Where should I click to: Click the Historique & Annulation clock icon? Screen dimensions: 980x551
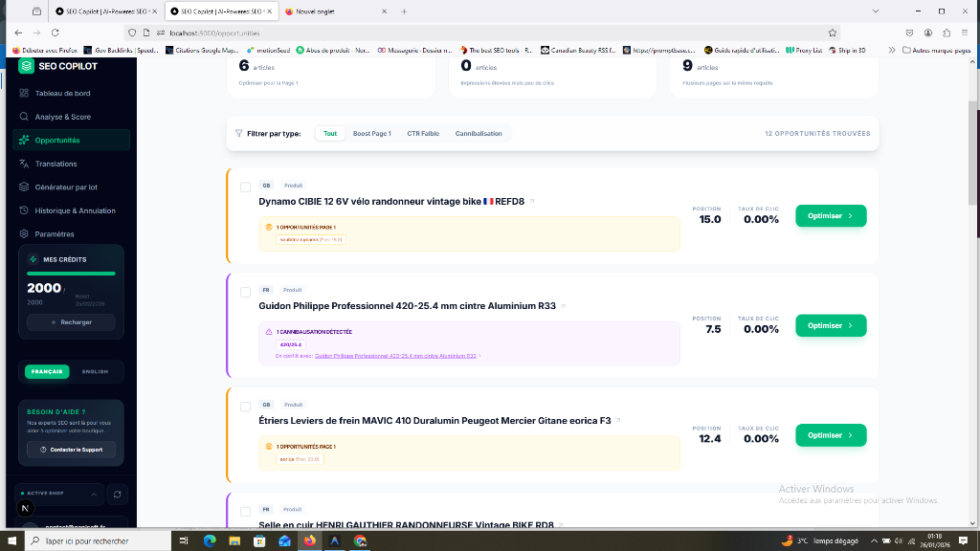24,210
